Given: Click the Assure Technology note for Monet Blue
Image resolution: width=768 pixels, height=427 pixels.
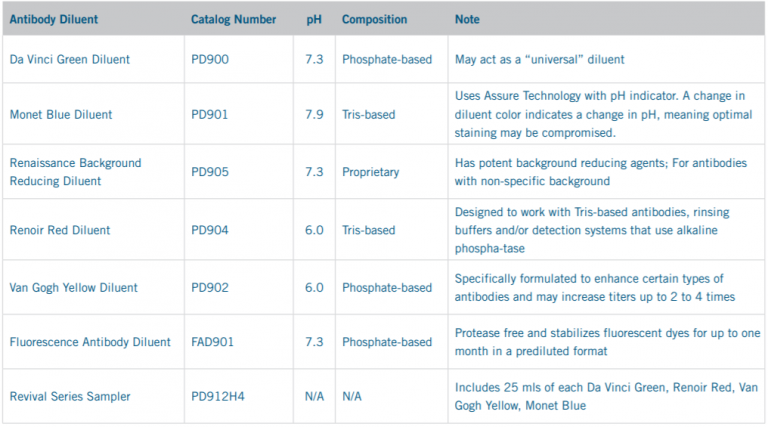Looking at the screenshot, I should click(602, 115).
